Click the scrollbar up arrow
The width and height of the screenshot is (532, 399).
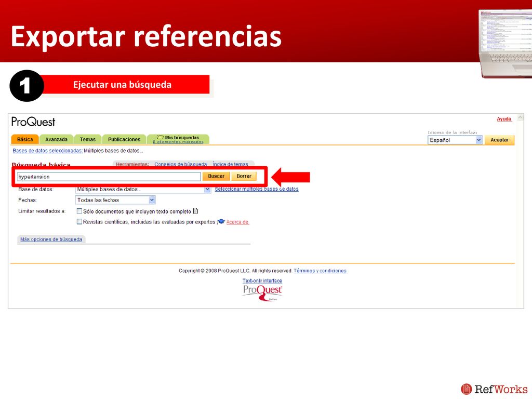(520, 118)
